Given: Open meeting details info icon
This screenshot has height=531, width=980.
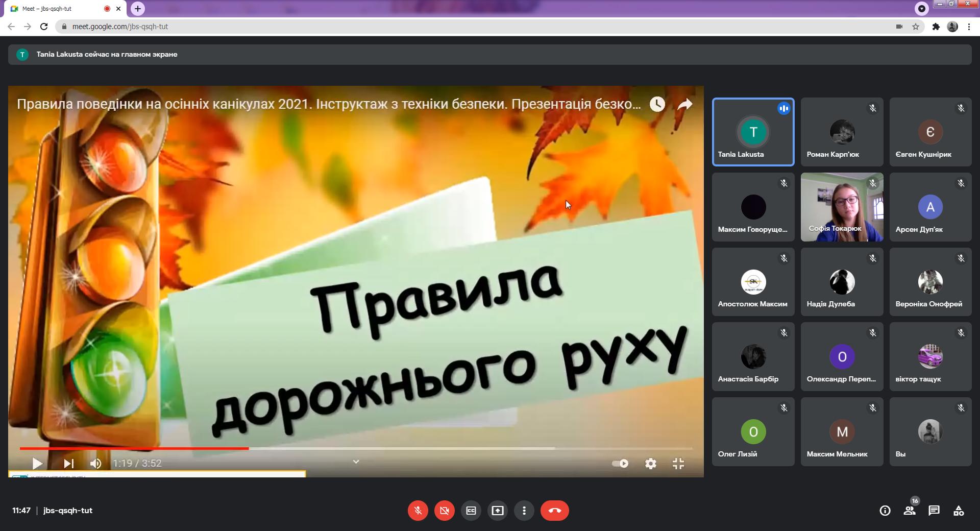Looking at the screenshot, I should (885, 511).
